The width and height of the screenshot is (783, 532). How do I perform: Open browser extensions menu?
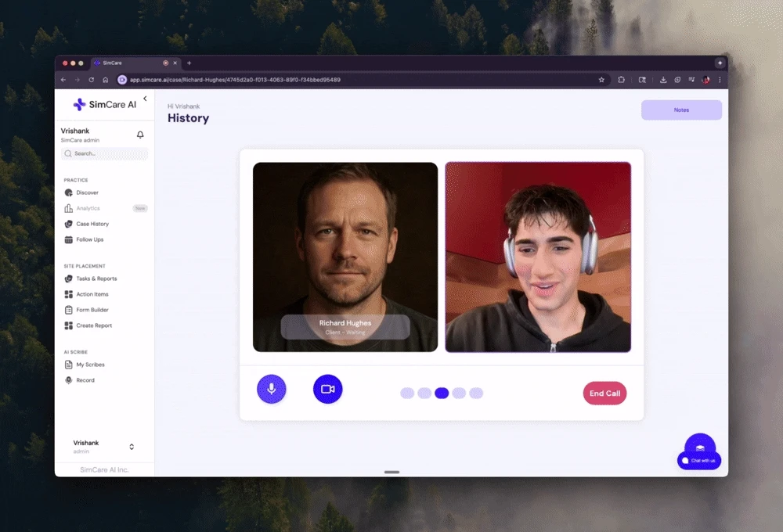click(619, 79)
